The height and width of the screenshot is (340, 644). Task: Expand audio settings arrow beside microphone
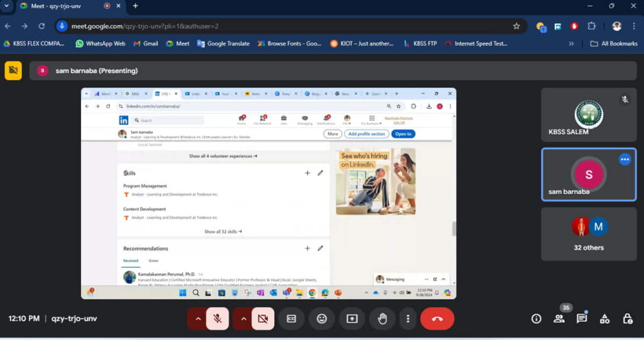[x=198, y=319]
